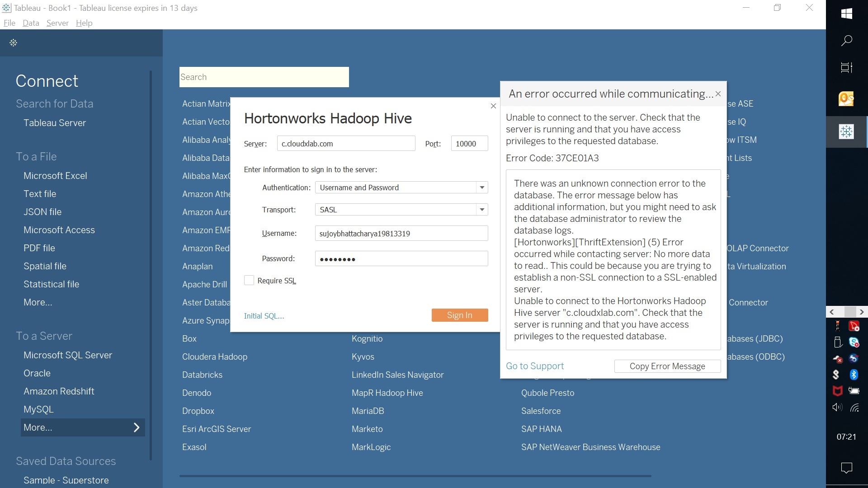Click the Bluetooth tray icon
This screenshot has height=488, width=868.
pos(854,375)
